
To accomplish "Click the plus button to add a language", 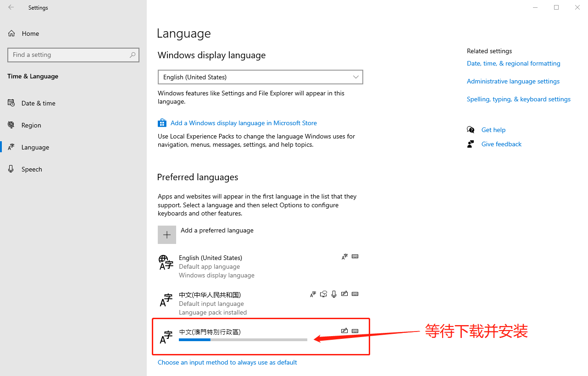I will pos(167,234).
